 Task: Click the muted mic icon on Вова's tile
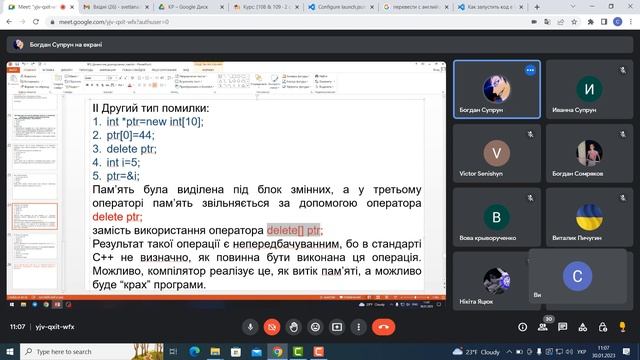pyautogui.click(x=530, y=198)
